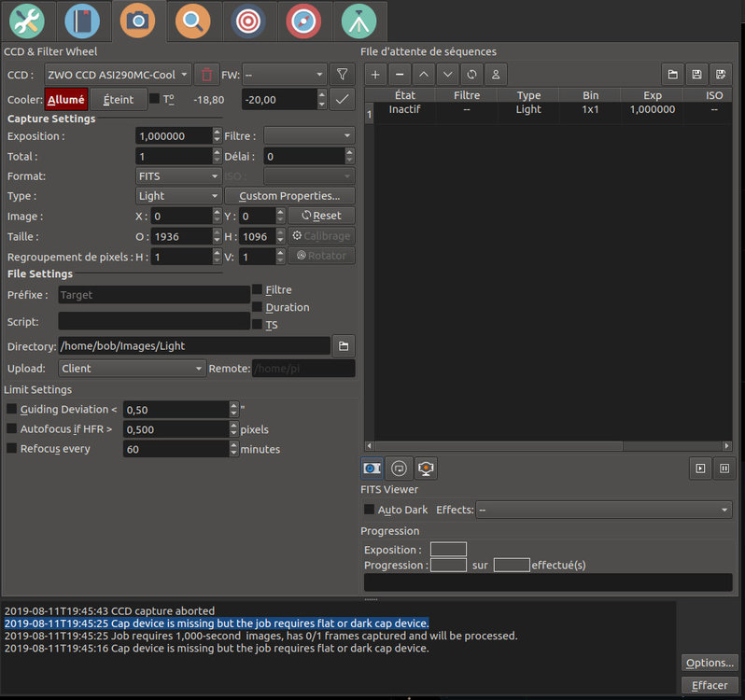Click the observer person icon in queue toolbar

(x=496, y=75)
